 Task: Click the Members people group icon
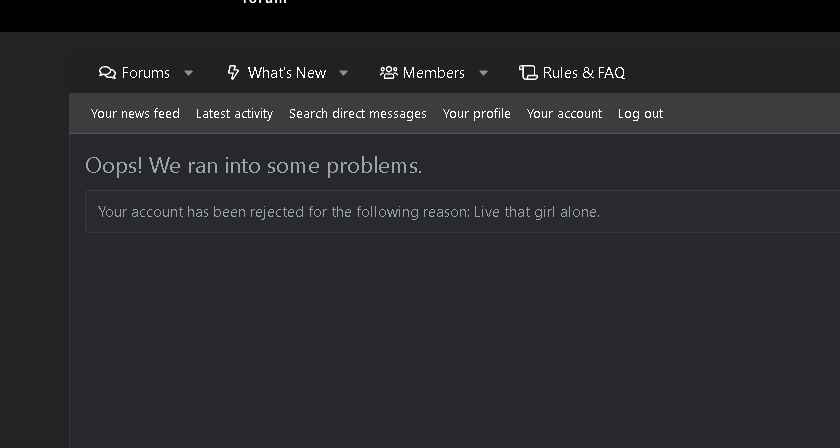(x=389, y=73)
